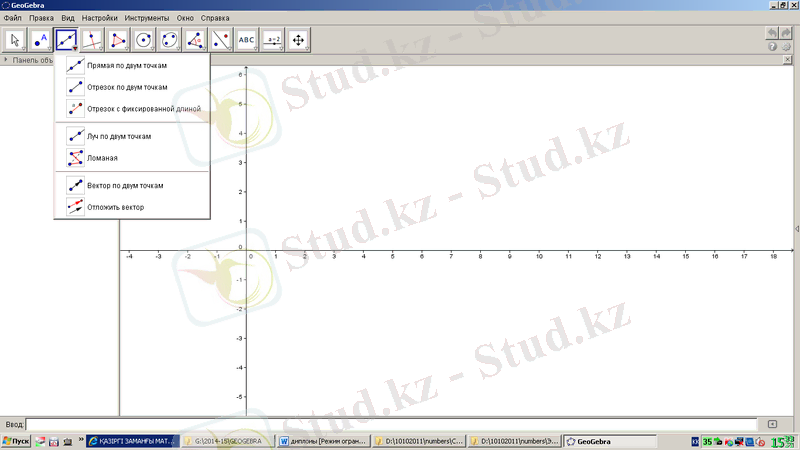Open the Help question mark icon
Screen dimensions: 800x450
pyautogui.click(x=772, y=46)
